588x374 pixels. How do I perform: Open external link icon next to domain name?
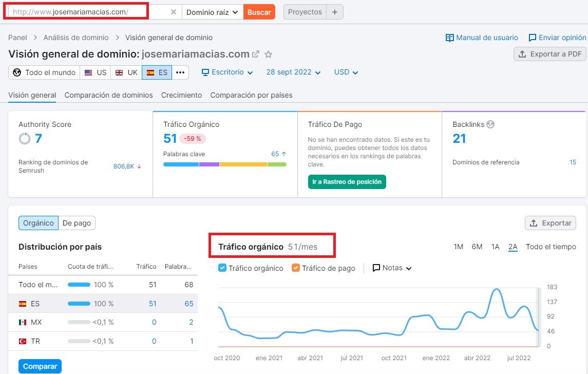256,54
